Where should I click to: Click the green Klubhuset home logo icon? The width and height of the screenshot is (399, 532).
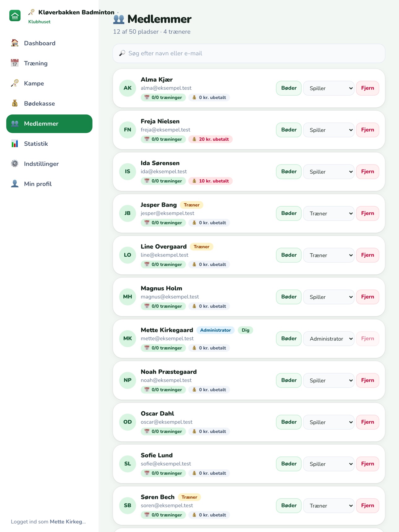(x=15, y=16)
